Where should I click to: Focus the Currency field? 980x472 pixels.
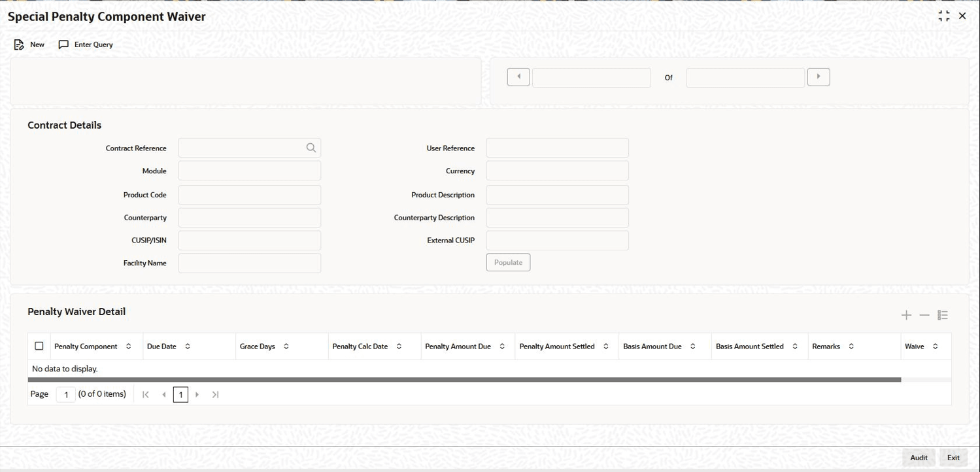[x=558, y=171]
